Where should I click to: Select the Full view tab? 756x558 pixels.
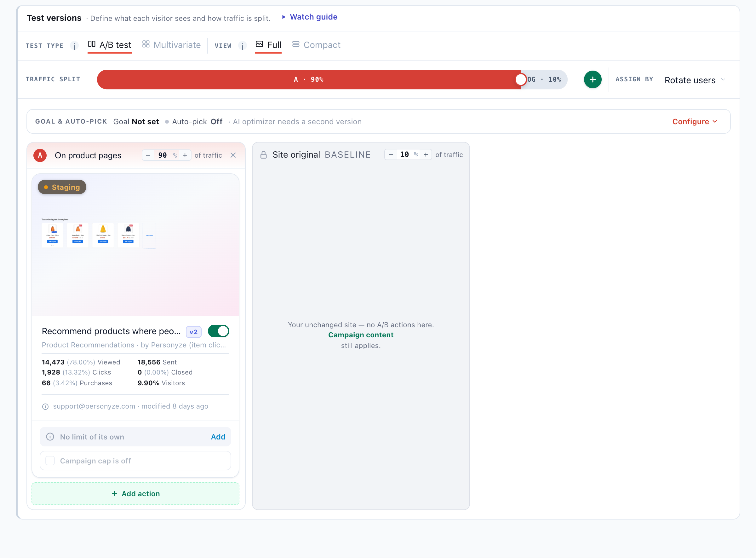268,45
